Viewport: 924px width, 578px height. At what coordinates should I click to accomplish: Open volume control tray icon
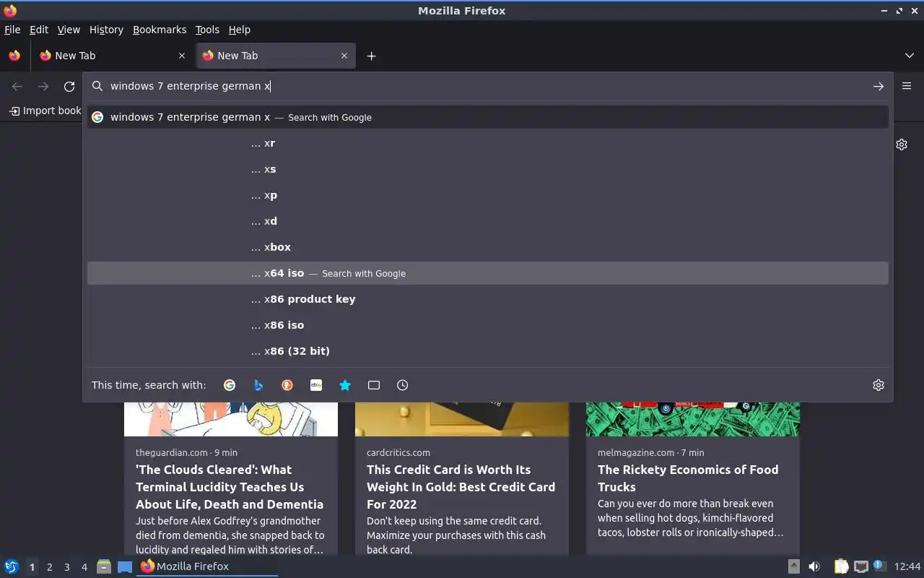814,566
